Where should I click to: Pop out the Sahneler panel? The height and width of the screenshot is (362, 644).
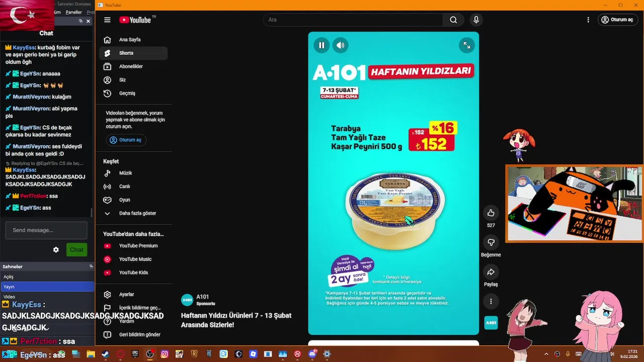tap(91, 266)
